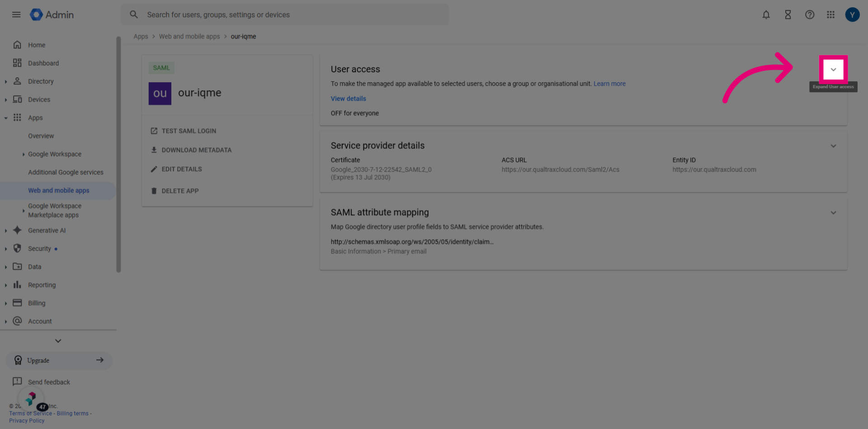Expand the User access section
Screen dimensions: 868x429
(833, 70)
